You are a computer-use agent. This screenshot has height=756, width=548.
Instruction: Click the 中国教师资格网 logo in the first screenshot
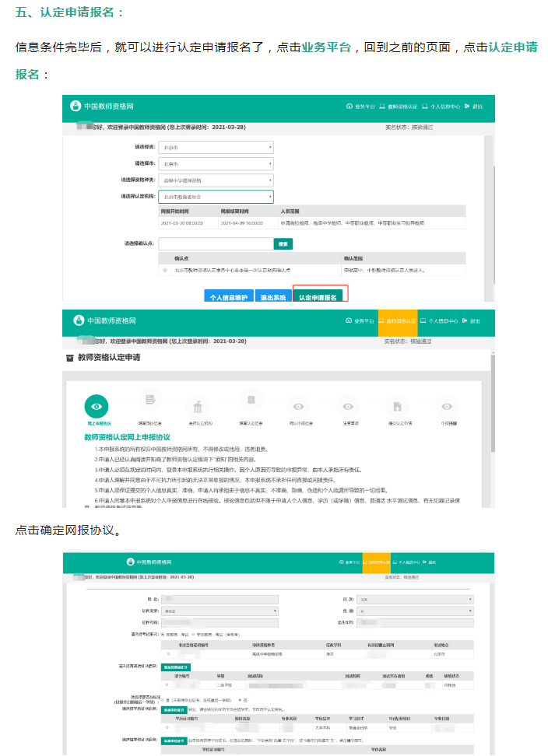(102, 106)
